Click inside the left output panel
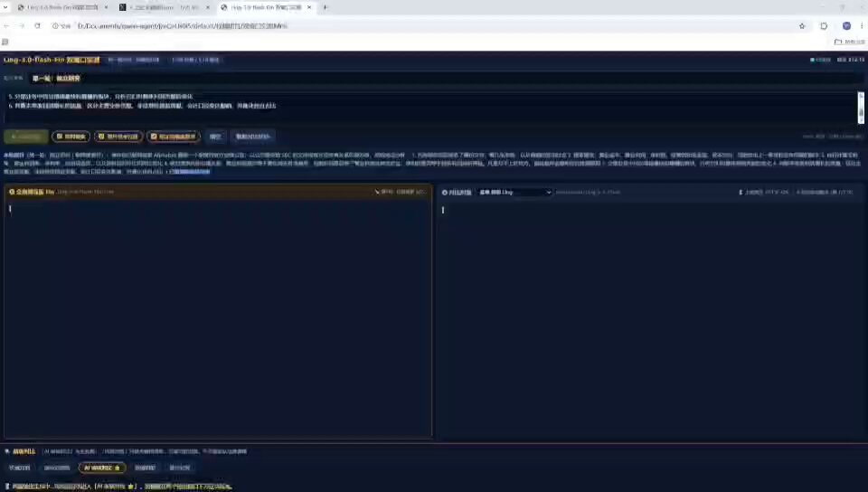Image resolution: width=868 pixels, height=492 pixels. 218,318
